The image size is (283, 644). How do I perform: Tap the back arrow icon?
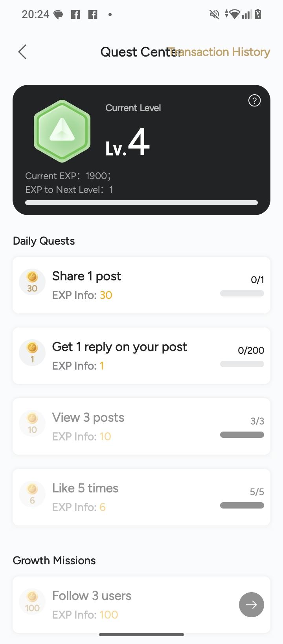coord(22,52)
